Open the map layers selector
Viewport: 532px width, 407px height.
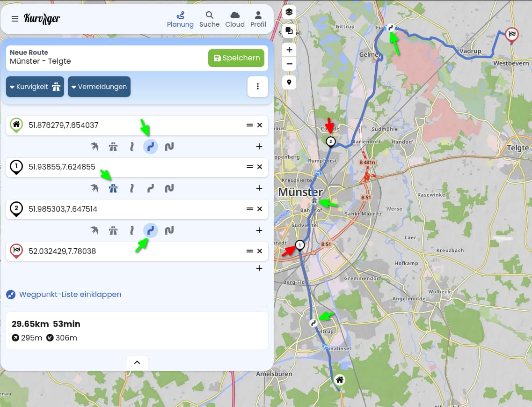pos(289,12)
